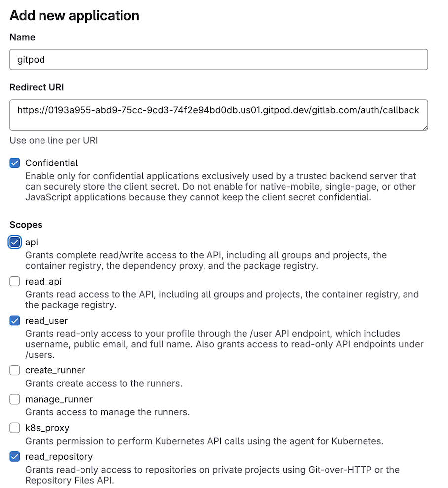Image resolution: width=448 pixels, height=488 pixels.
Task: Click the k8s_proxy label text
Action: click(47, 428)
